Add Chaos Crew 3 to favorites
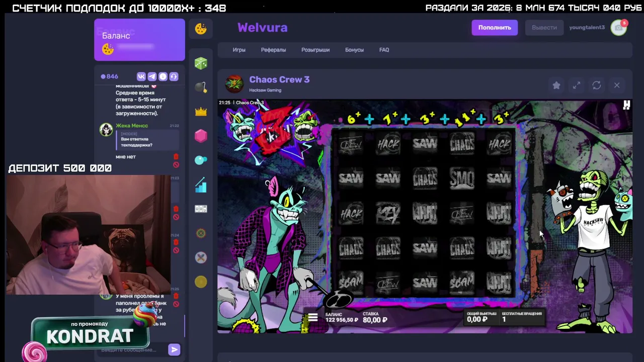Screen dimensions: 644x362 (x=556, y=85)
